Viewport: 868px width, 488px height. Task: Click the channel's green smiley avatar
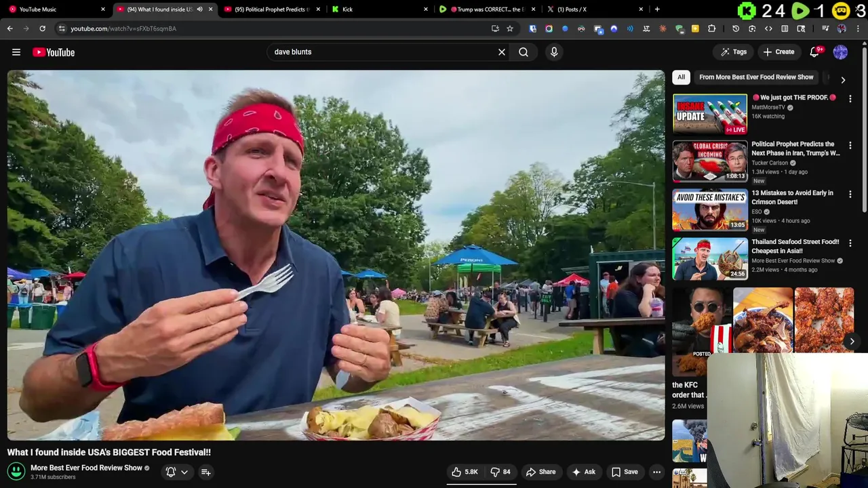click(16, 471)
